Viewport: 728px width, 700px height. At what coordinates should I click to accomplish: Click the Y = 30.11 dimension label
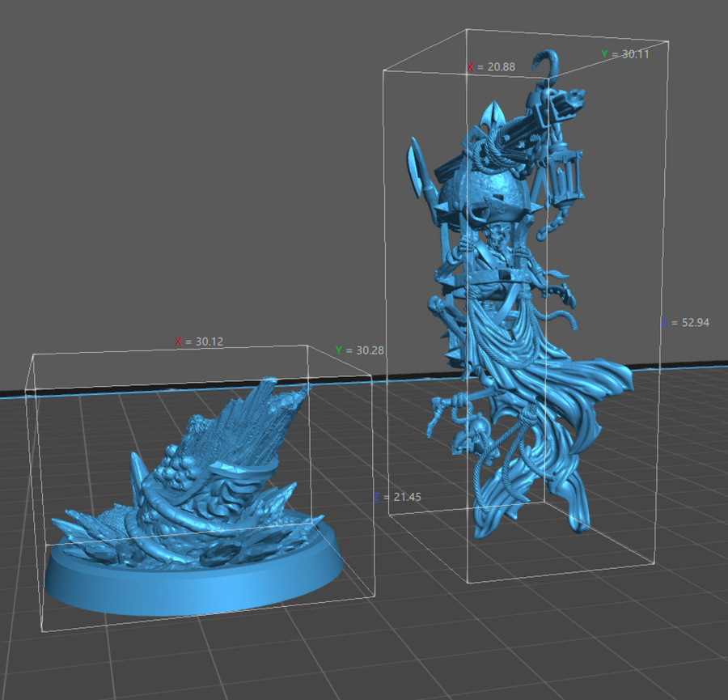625,53
